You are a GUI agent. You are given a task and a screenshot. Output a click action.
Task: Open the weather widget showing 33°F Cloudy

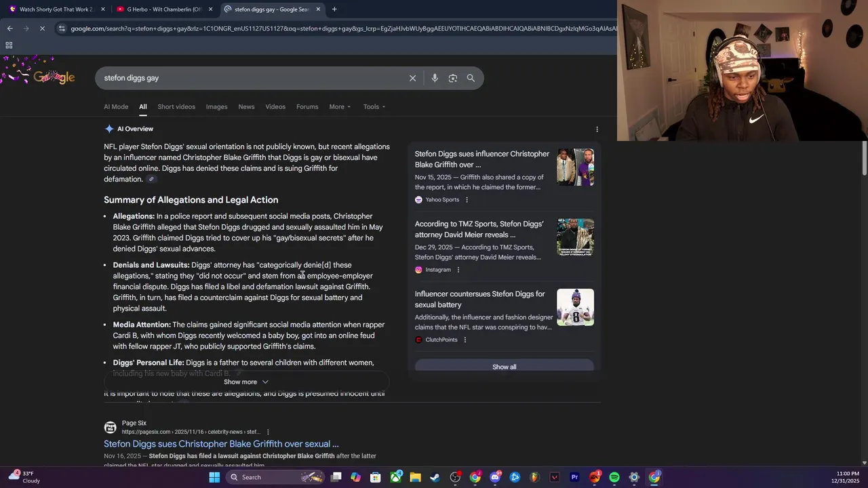pyautogui.click(x=24, y=477)
